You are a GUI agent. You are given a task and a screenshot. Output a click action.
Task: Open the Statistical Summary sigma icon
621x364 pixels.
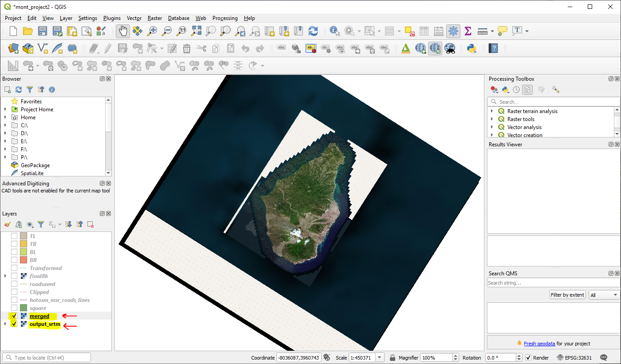[468, 31]
